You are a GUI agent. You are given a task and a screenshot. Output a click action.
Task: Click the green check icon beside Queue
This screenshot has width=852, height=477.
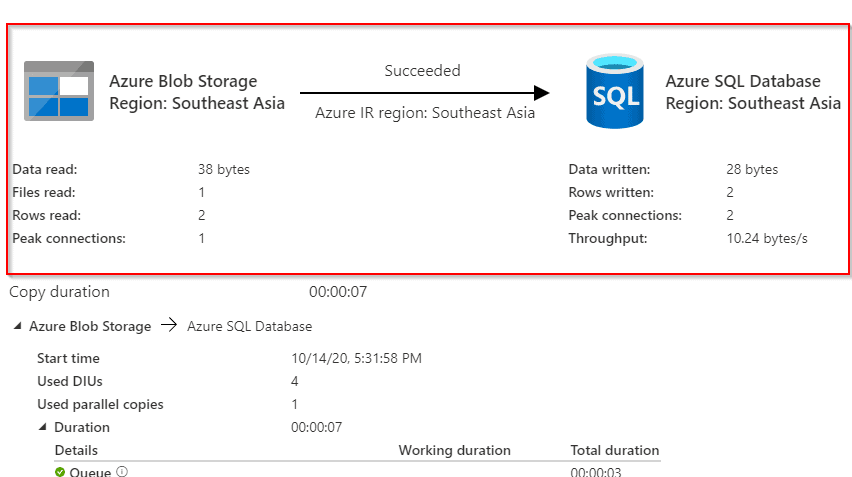tap(60, 472)
